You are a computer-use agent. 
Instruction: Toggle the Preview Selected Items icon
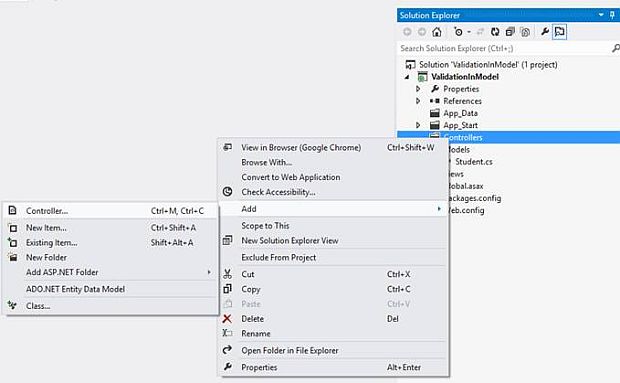point(560,32)
